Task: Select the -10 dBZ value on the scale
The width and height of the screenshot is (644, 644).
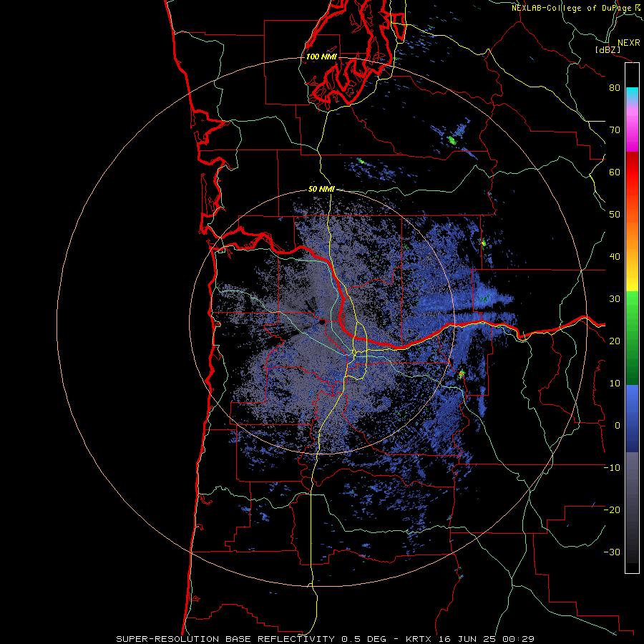Action: pos(612,468)
